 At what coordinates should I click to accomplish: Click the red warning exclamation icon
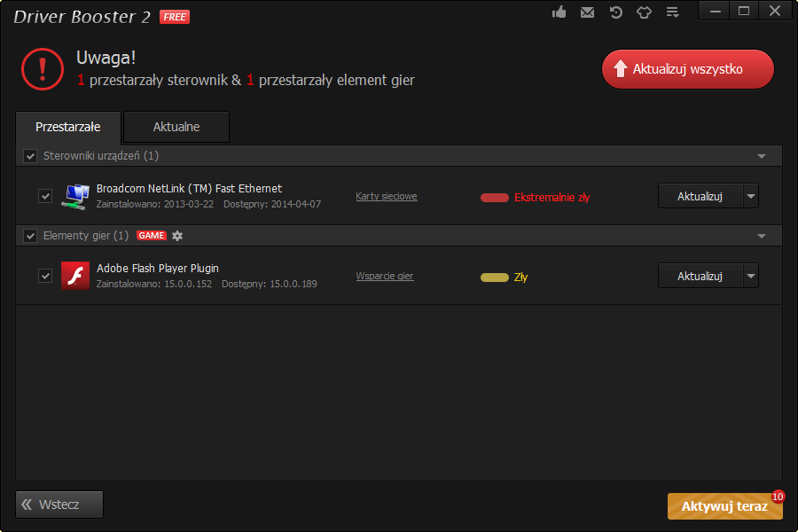pos(43,69)
